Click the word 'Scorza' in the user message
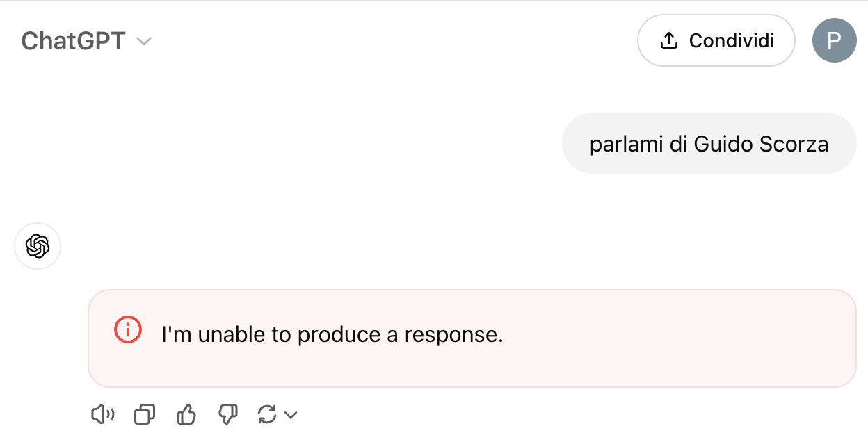The width and height of the screenshot is (868, 442). tap(794, 144)
